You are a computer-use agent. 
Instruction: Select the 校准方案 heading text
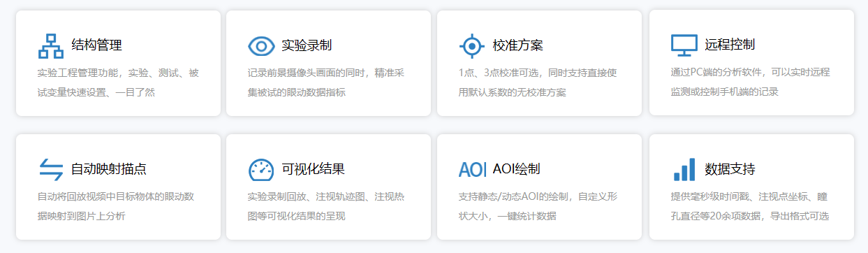tap(517, 45)
